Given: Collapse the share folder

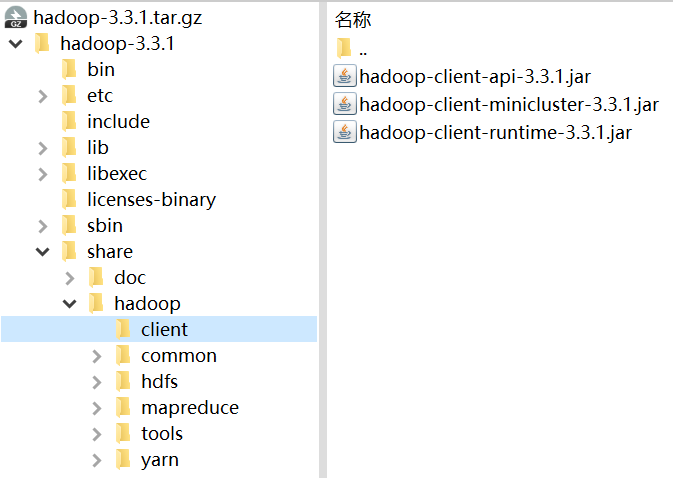Looking at the screenshot, I should pos(43,252).
